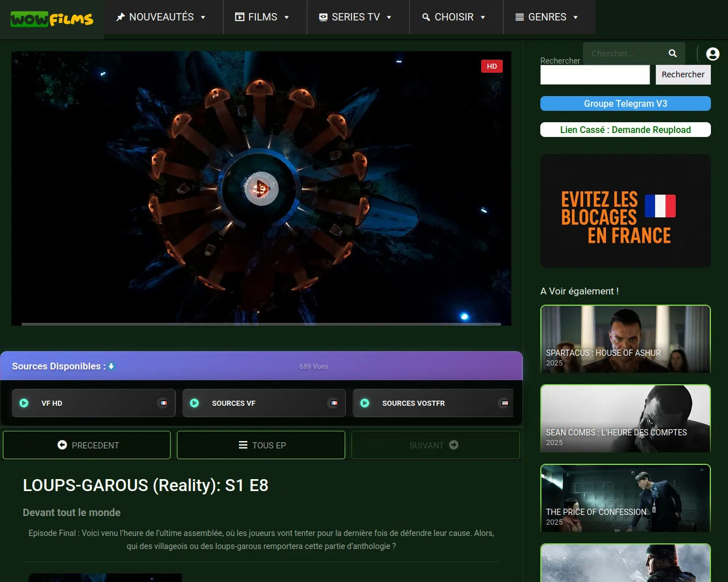Expand the CHOISIR dropdown arrow
Screen dimensions: 728x582
[x=483, y=18]
